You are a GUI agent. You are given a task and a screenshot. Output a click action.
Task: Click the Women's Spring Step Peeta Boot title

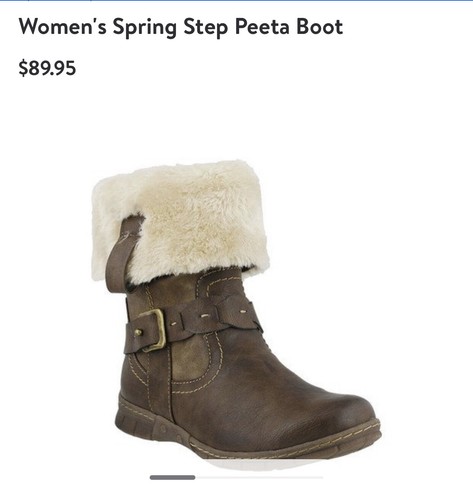(x=181, y=27)
